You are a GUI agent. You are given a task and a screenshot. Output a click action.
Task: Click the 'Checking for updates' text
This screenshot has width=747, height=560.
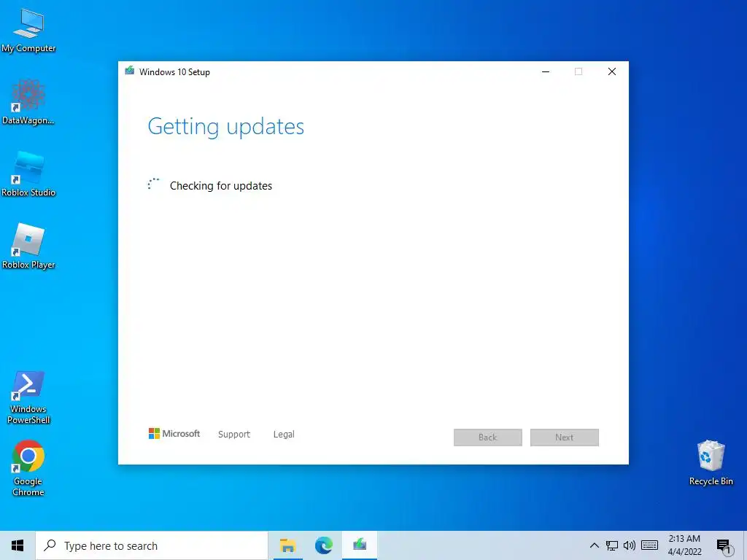click(221, 186)
